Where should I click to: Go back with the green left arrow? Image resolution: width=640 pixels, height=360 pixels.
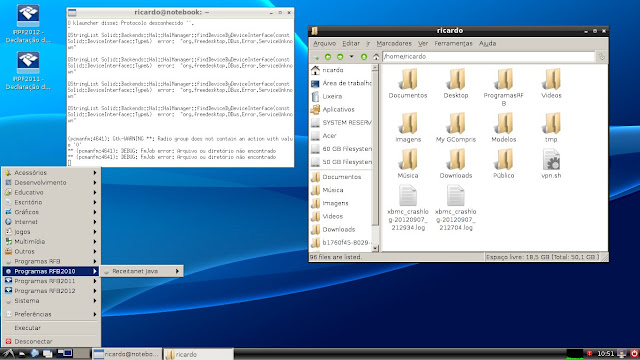[328, 57]
